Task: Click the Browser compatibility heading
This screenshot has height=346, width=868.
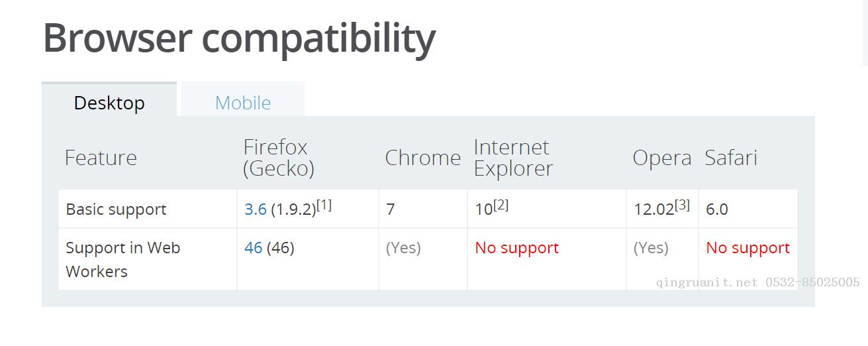Action: click(239, 38)
